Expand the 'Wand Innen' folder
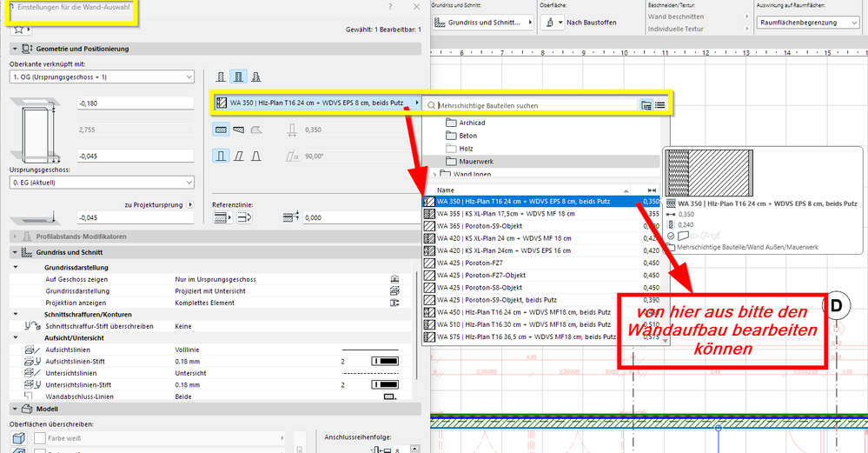This screenshot has height=453, width=868. pos(434,175)
